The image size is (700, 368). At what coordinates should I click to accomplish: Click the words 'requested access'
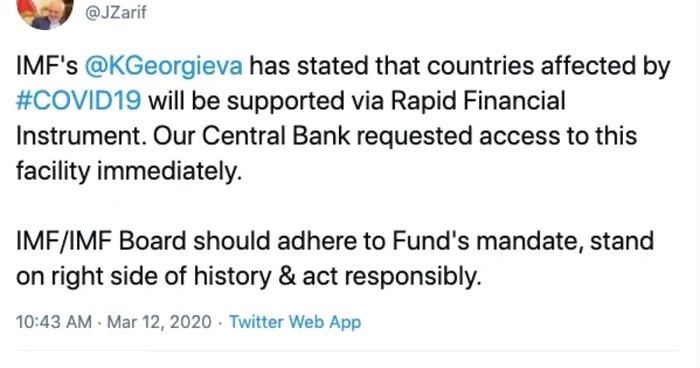tap(458, 136)
